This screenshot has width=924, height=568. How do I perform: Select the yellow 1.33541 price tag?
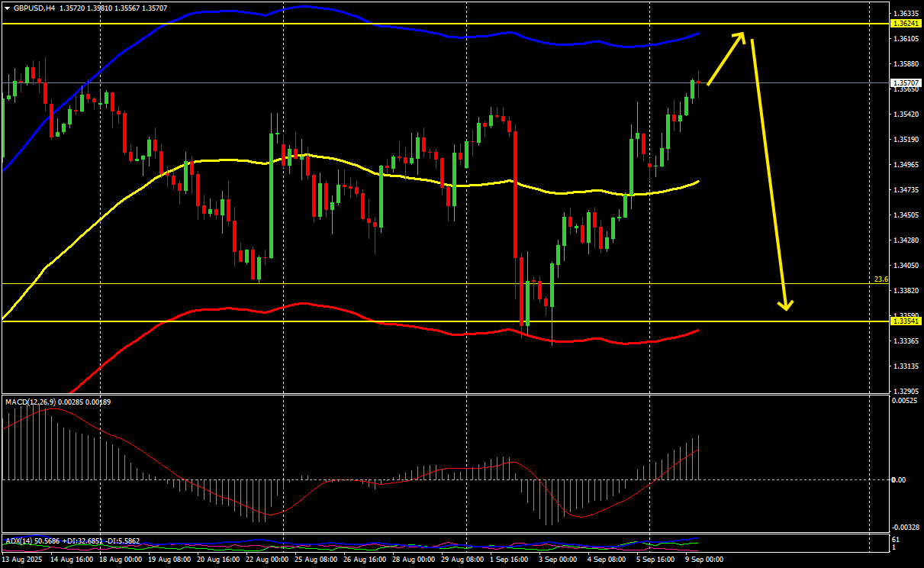coord(905,321)
